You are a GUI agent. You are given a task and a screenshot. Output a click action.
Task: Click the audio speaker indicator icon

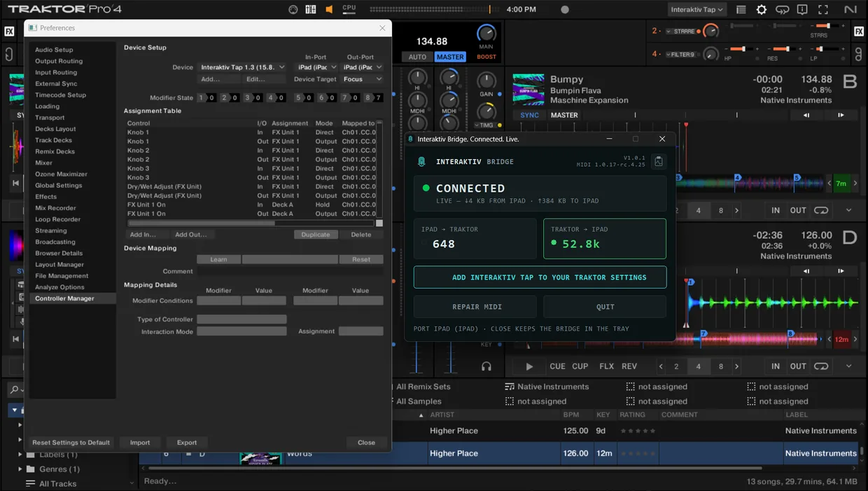point(330,10)
